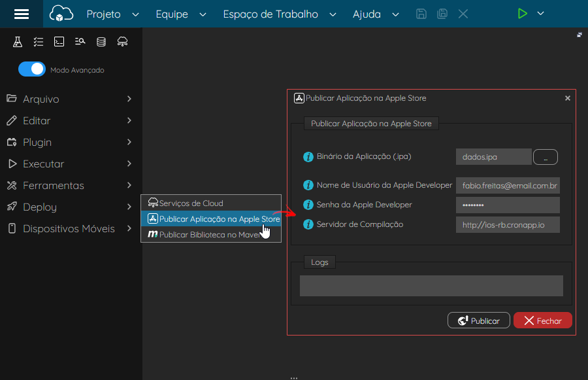Viewport: 588px width, 380px height.
Task: Click the Servidor de Compilação URL field
Action: 508,225
